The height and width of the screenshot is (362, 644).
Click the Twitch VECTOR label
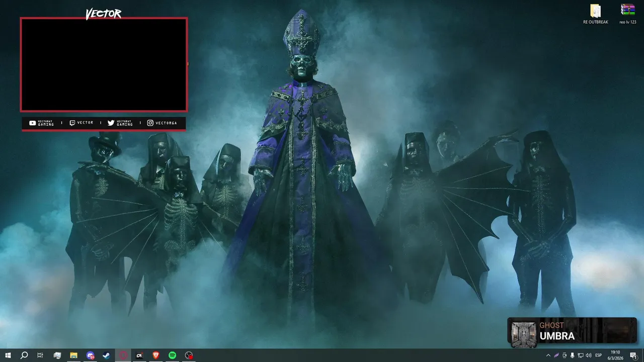85,123
